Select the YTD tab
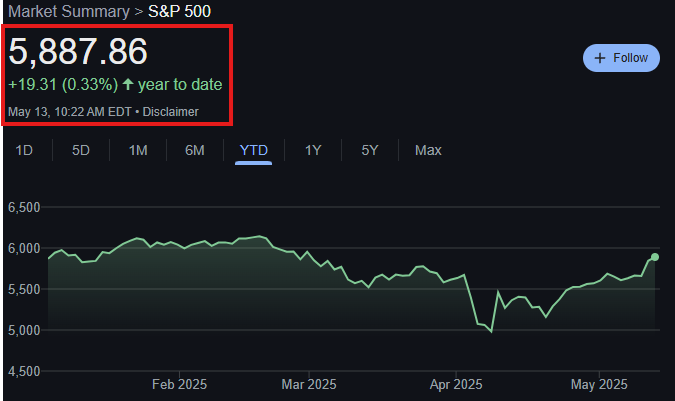Image resolution: width=675 pixels, height=401 pixels. tap(254, 150)
